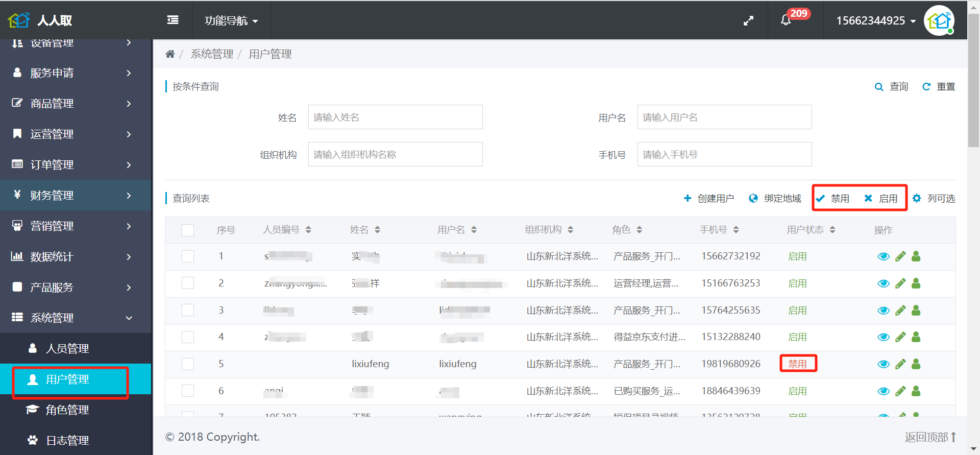Click the home icon in breadcrumb
The image size is (980, 455).
(x=170, y=54)
